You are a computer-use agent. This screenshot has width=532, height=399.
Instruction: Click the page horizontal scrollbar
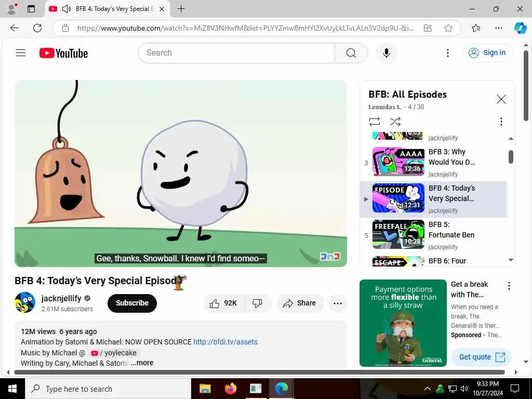[x=260, y=372]
